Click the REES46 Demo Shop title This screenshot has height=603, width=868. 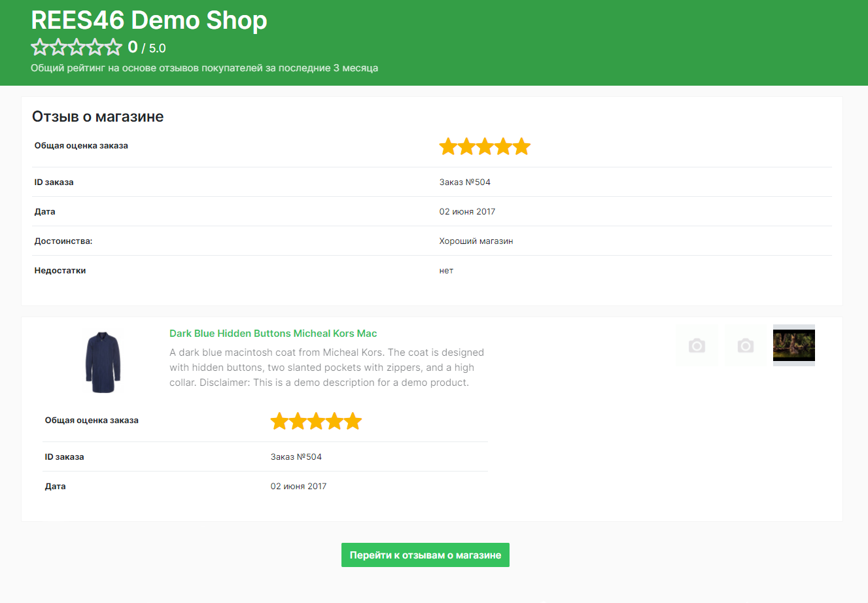pyautogui.click(x=149, y=20)
